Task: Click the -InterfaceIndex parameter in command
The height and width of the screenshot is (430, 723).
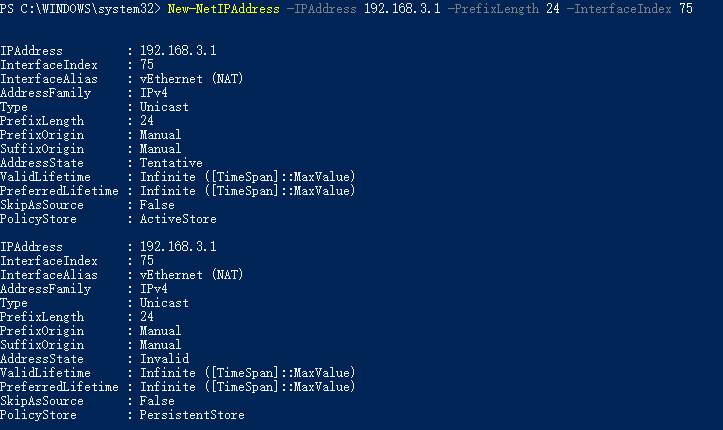Action: click(619, 9)
